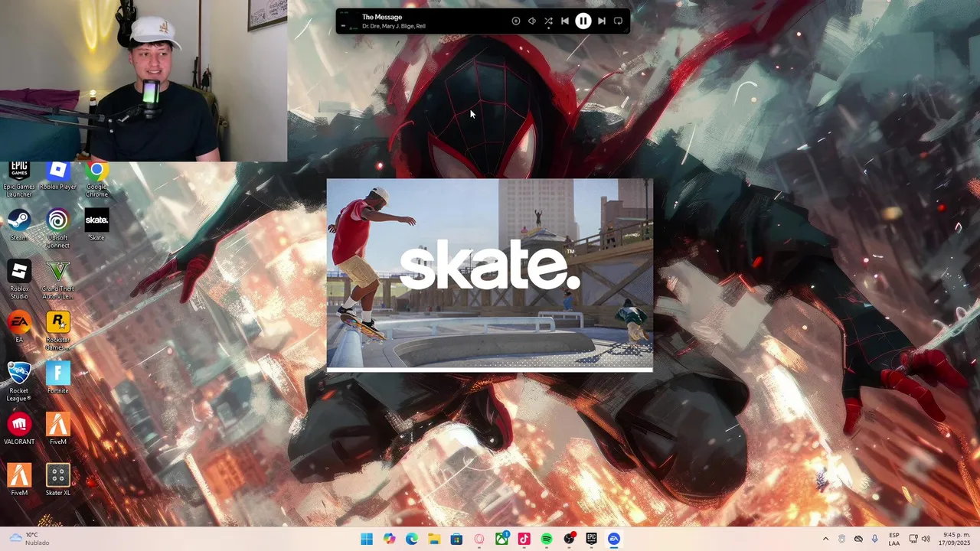Open File Explorer from the taskbar
Viewport: 980px width, 551px height.
click(x=434, y=539)
